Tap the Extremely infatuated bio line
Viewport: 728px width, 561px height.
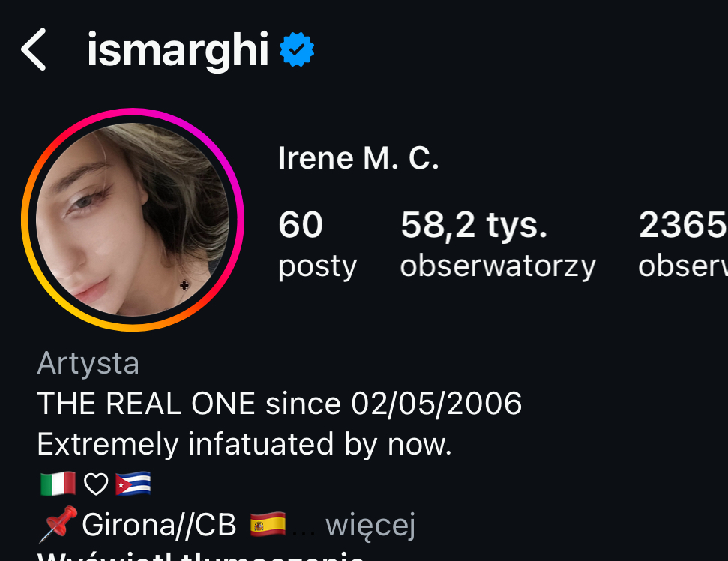(x=244, y=444)
